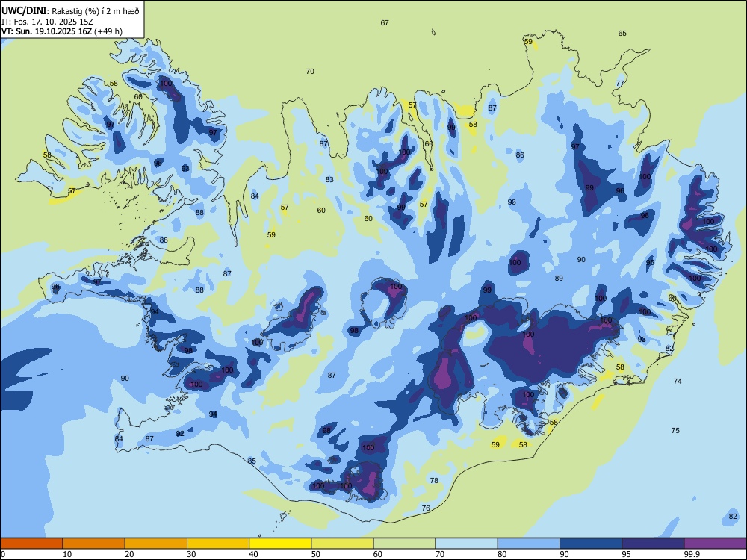The height and width of the screenshot is (560, 747).
Task: Click the orange 10–20 legend swatch
Action: [x=94, y=544]
